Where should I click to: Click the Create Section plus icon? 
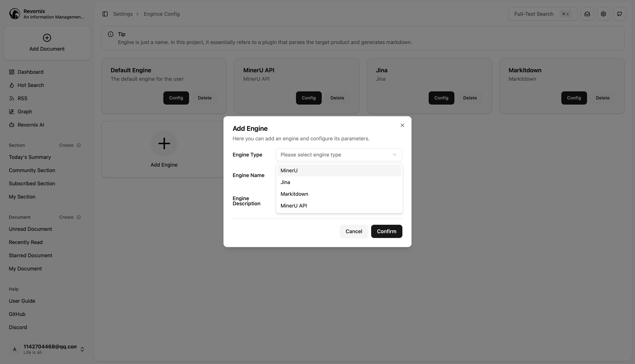point(79,145)
